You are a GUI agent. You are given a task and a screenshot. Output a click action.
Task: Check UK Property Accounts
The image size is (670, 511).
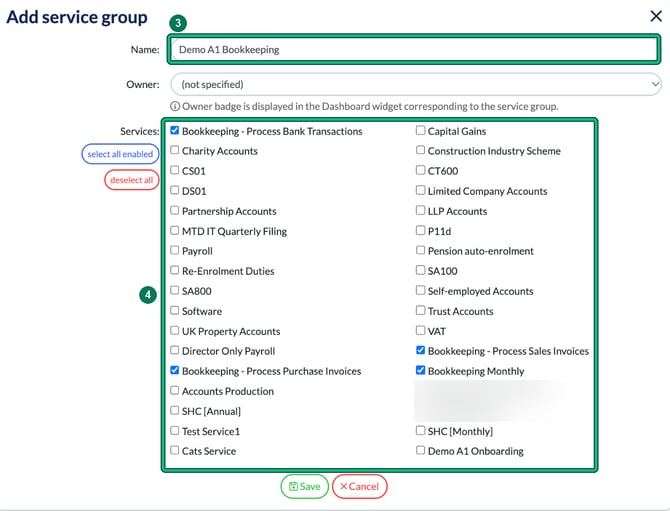174,330
